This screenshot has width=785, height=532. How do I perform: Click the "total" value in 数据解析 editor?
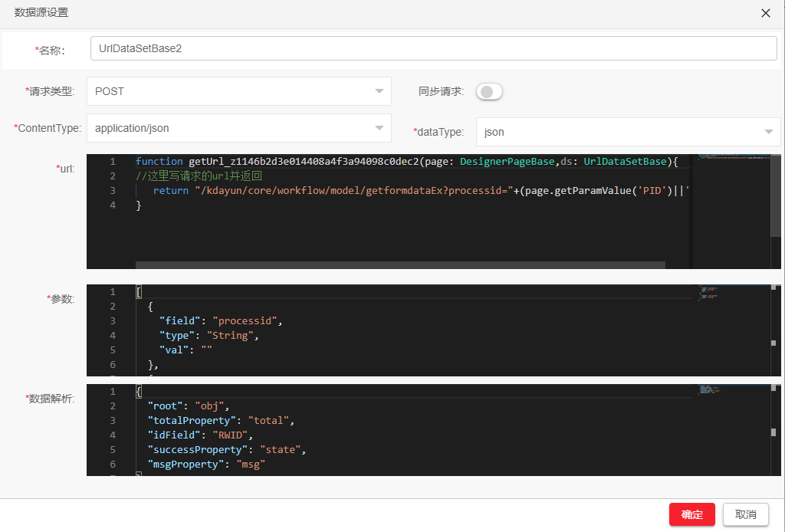[x=268, y=421]
